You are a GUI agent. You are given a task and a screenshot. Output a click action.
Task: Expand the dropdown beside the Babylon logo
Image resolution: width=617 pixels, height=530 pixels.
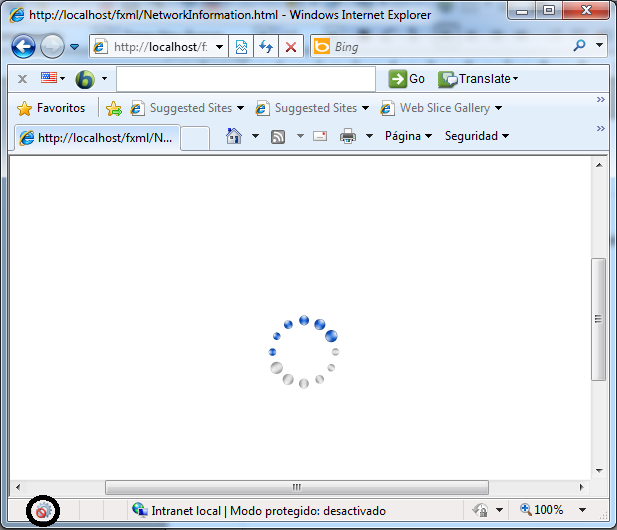[x=104, y=78]
